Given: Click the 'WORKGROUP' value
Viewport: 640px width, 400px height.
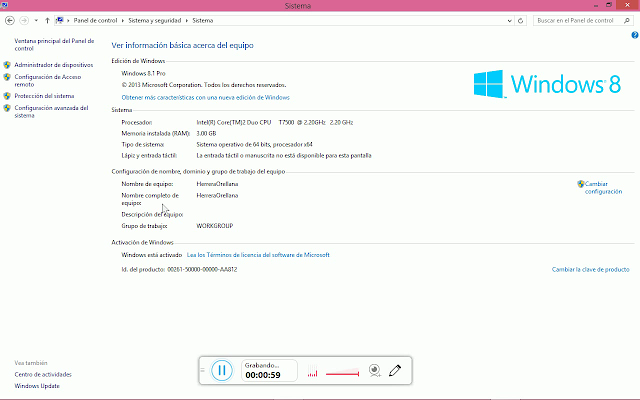Looking at the screenshot, I should pyautogui.click(x=215, y=226).
